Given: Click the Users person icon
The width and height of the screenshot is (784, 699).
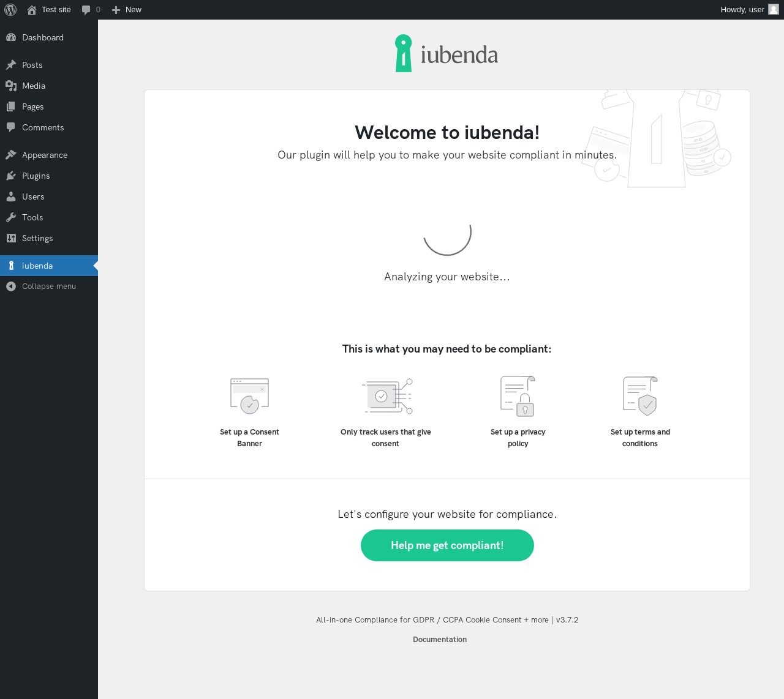Looking at the screenshot, I should click(x=11, y=196).
